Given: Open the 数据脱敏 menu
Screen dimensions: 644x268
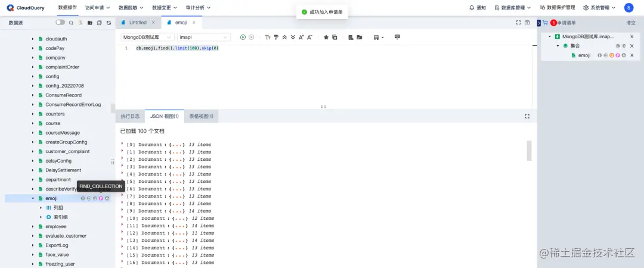Looking at the screenshot, I should 131,7.
